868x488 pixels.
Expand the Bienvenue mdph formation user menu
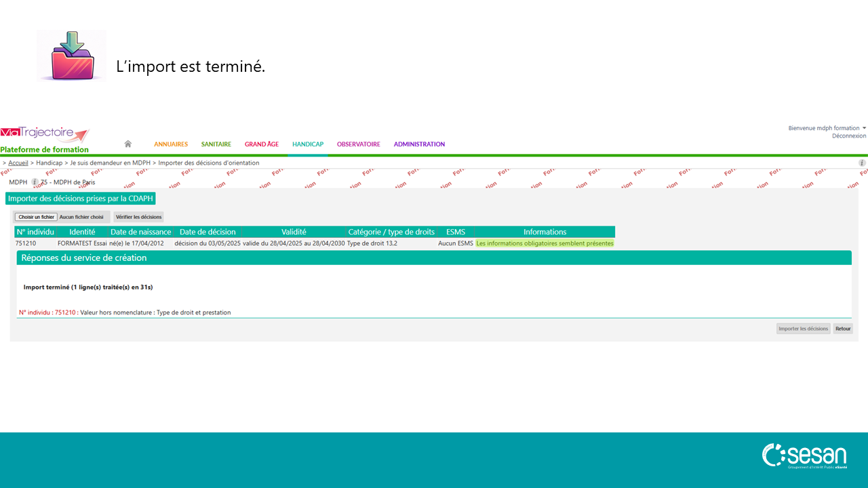[x=827, y=128]
